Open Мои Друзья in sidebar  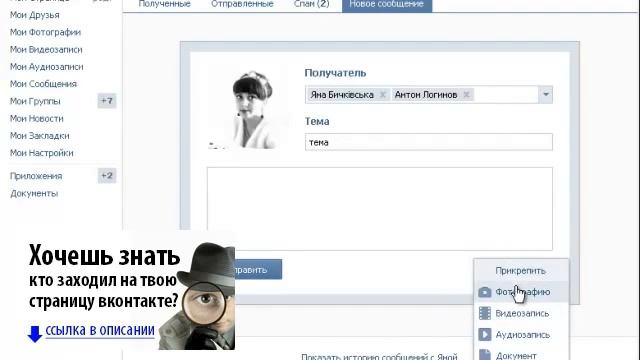pyautogui.click(x=35, y=15)
